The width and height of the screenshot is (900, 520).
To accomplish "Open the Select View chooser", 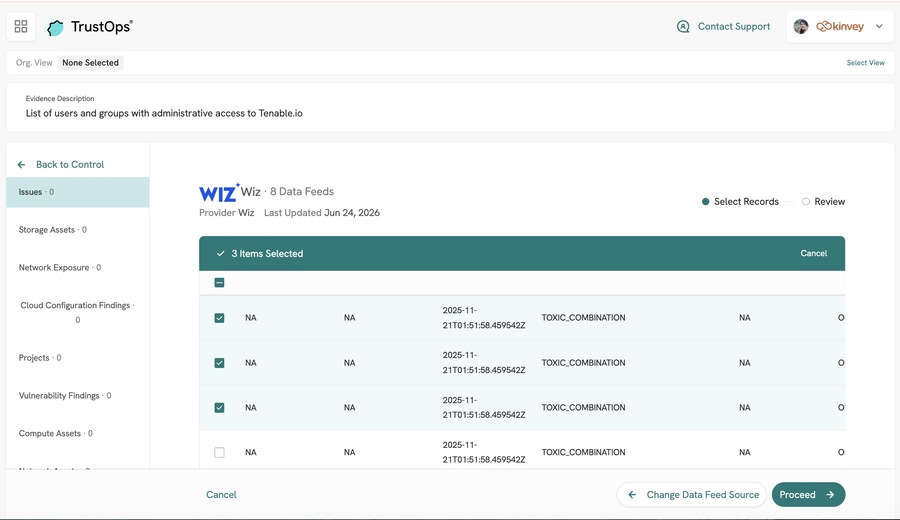I will [x=866, y=63].
